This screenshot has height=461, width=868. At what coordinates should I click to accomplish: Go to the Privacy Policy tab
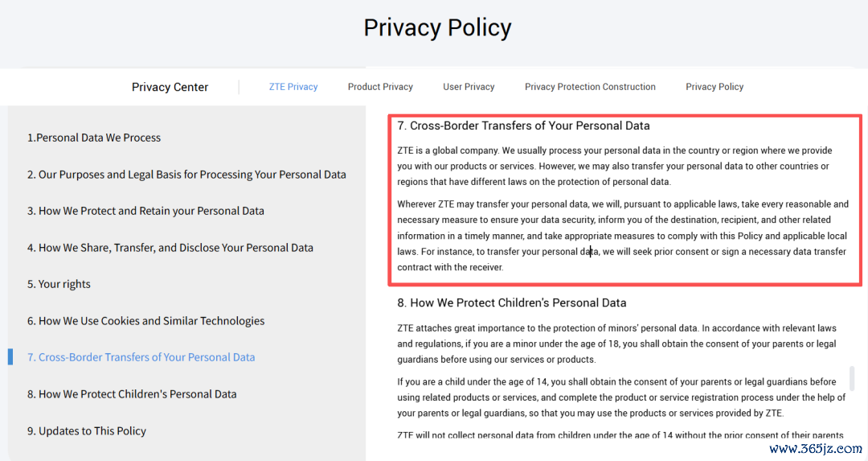pos(714,86)
